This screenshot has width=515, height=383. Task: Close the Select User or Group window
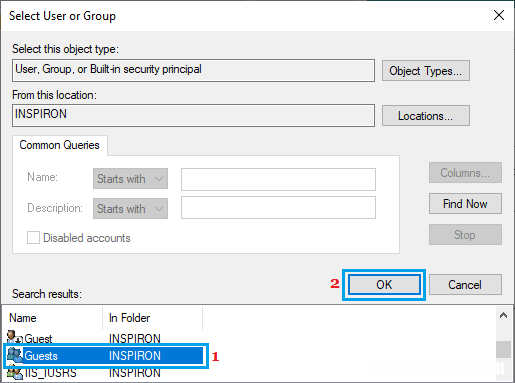pos(499,15)
